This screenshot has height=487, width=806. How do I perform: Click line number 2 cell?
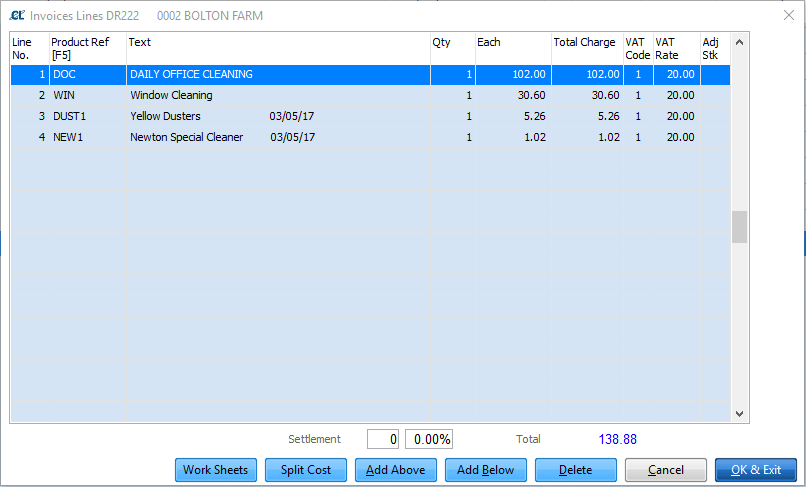pos(30,96)
